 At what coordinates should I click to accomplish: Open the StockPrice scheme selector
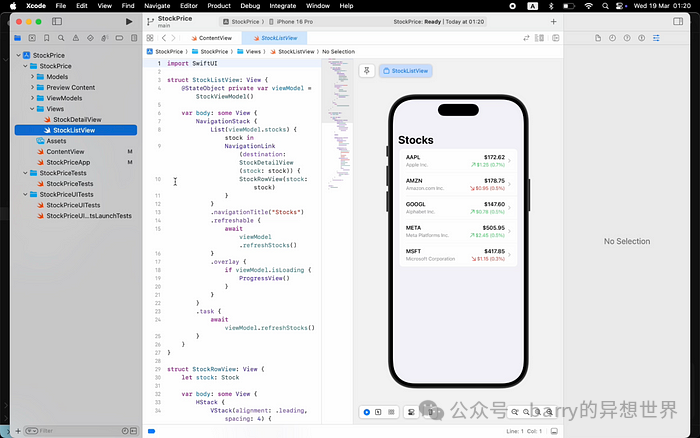pos(241,21)
